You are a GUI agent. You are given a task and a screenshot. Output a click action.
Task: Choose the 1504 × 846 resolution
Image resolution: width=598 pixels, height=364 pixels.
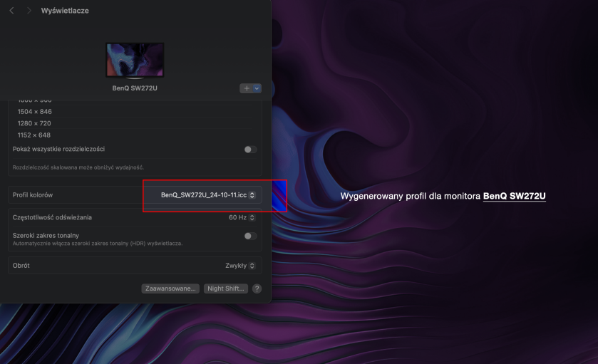click(x=35, y=112)
